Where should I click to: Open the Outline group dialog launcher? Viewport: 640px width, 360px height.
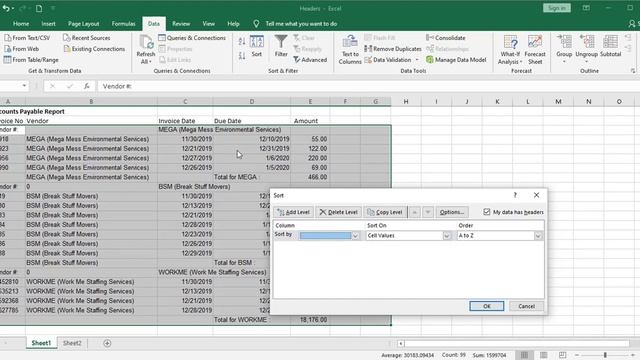(633, 71)
